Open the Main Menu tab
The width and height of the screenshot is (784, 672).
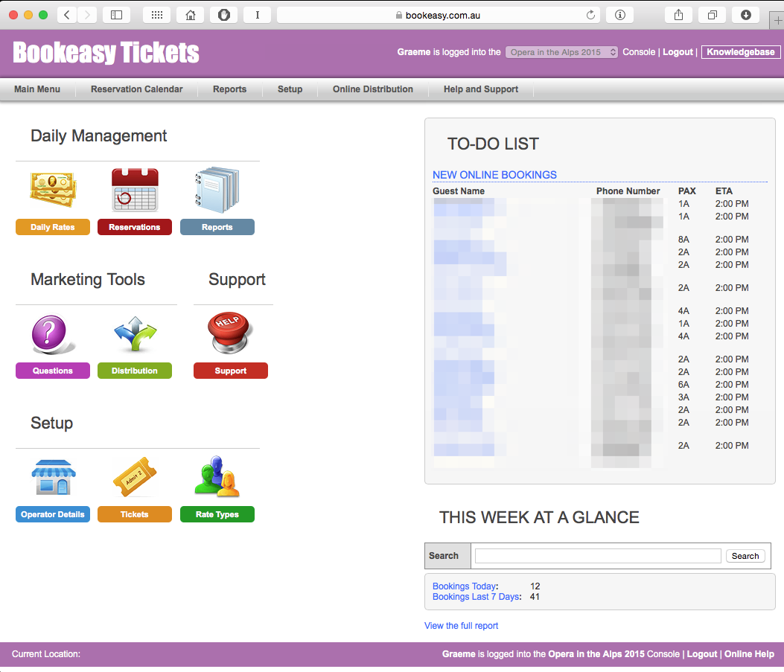coord(37,89)
